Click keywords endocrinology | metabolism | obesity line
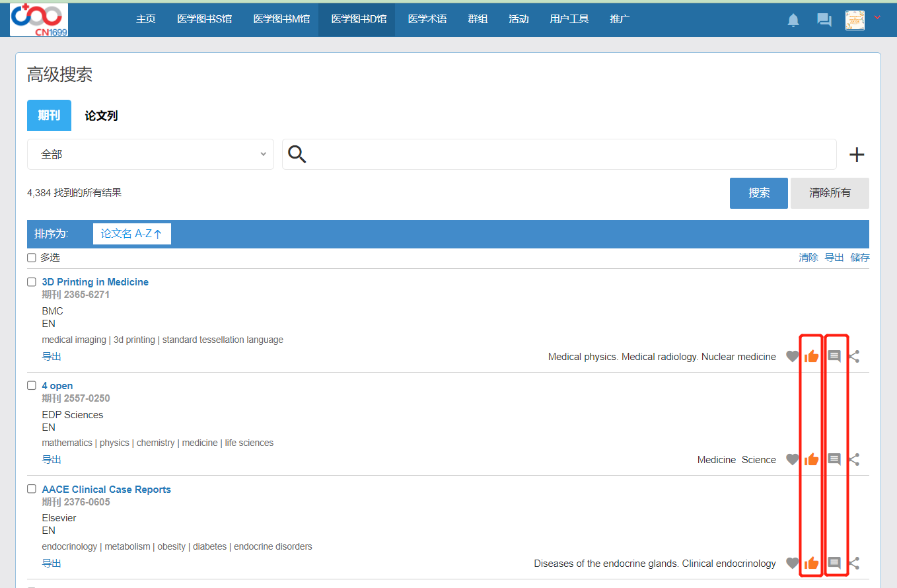The width and height of the screenshot is (897, 588). pyautogui.click(x=177, y=547)
